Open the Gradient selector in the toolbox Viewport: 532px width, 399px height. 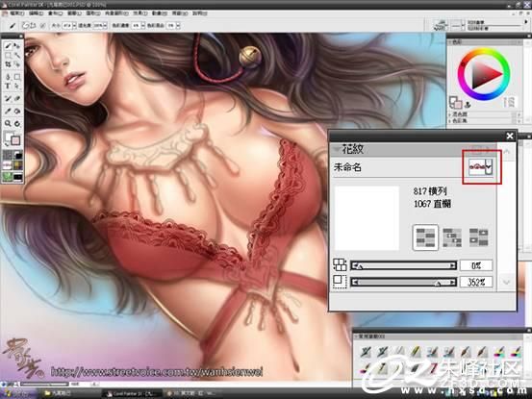(x=17, y=156)
